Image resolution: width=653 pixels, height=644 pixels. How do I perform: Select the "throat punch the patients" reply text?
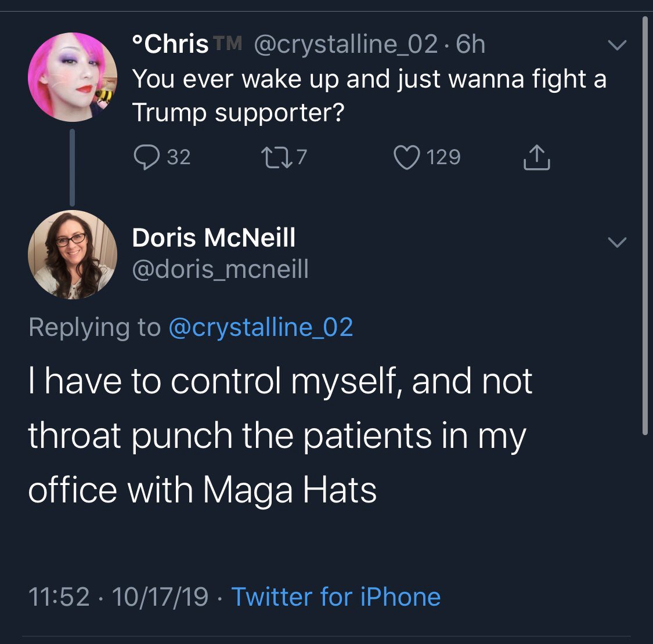277,435
